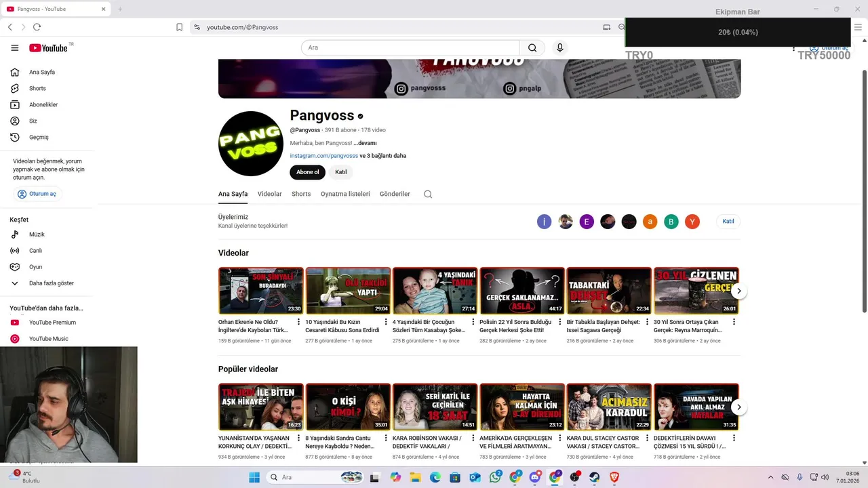The height and width of the screenshot is (488, 868).
Task: Open a new browser tab
Action: (x=120, y=9)
